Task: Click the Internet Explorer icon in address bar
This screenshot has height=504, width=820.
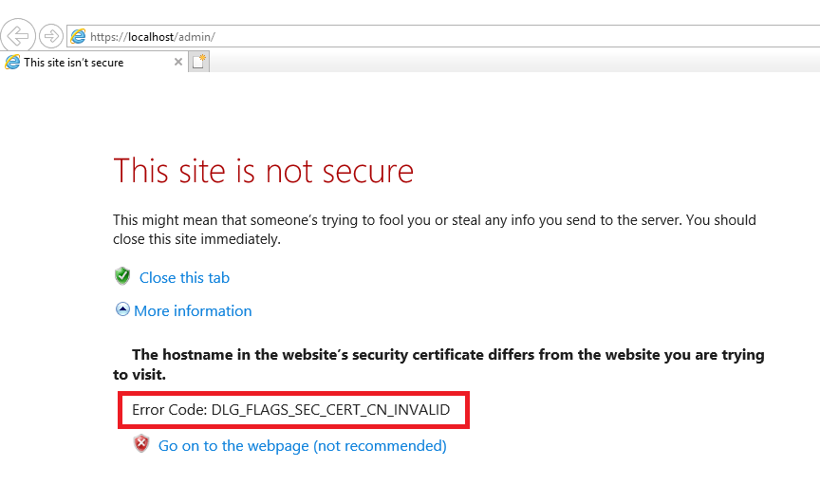Action: 78,37
